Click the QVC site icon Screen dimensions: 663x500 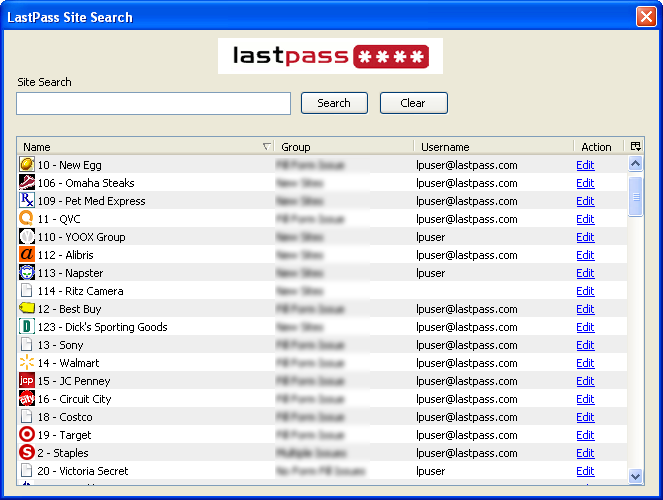27,218
